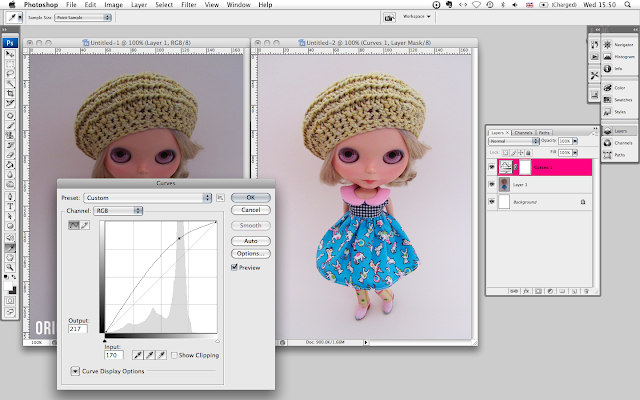Uncheck the Preview checkbox
This screenshot has width=640, height=400.
(236, 267)
